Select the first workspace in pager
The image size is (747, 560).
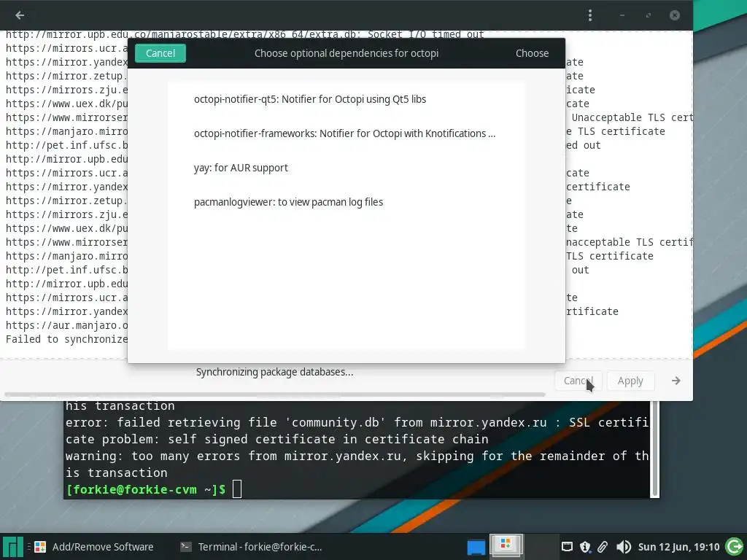tap(476, 547)
